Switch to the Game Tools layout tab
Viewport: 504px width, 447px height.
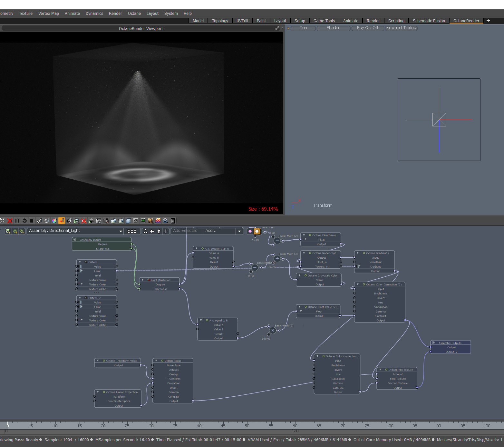coord(324,21)
